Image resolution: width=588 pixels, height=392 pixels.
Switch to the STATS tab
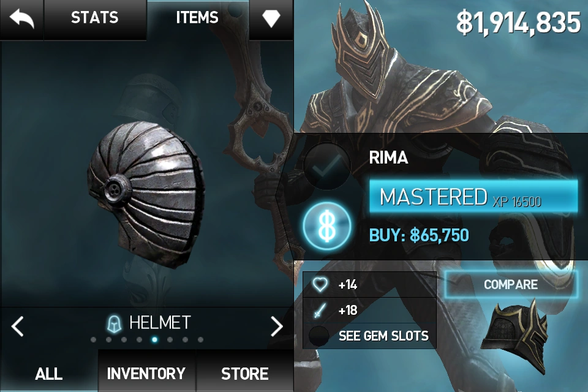(95, 18)
